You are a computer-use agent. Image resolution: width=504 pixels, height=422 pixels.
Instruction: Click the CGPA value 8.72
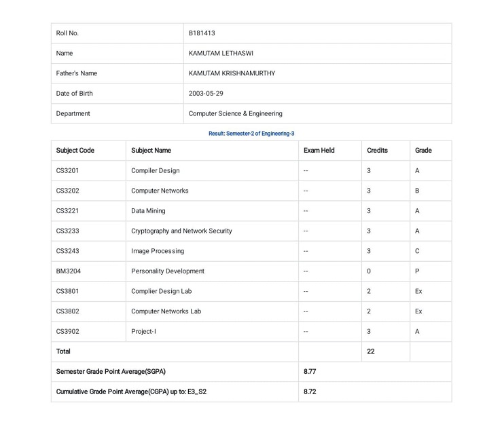point(310,391)
